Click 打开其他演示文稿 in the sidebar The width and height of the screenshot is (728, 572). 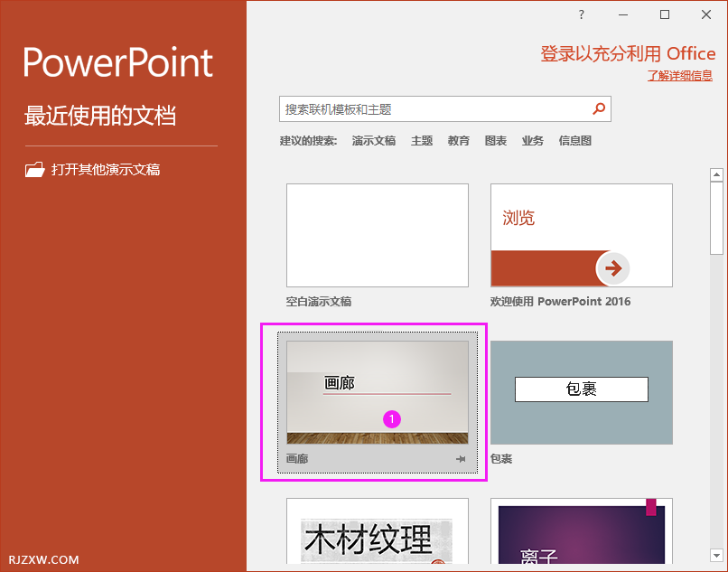point(105,169)
